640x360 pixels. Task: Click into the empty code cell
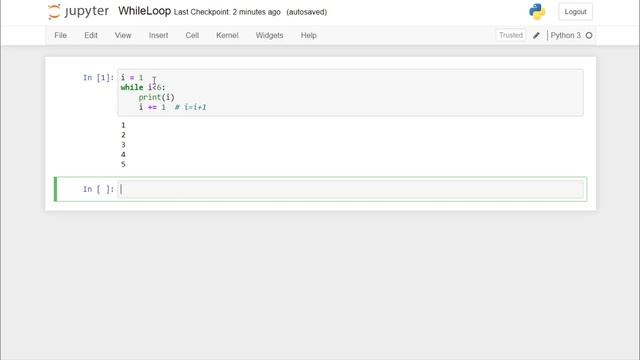tap(351, 189)
